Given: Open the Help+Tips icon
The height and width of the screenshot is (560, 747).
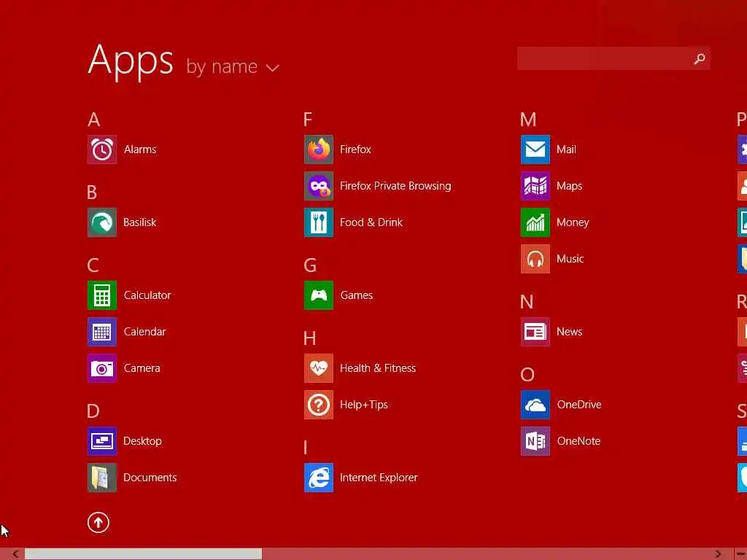Looking at the screenshot, I should [x=319, y=405].
